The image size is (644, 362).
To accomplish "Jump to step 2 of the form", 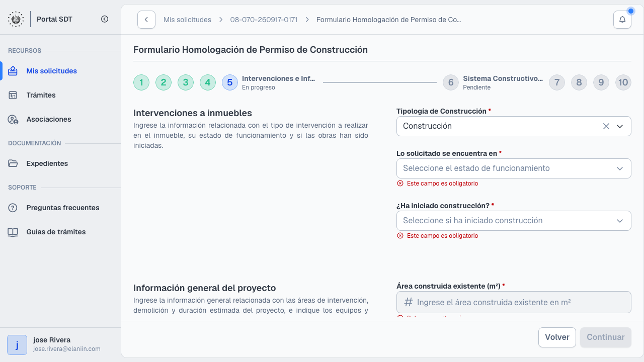I will click(164, 82).
